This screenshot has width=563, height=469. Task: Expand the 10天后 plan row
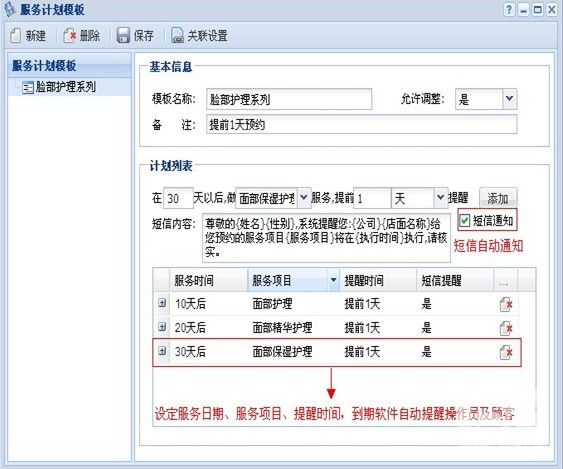(162, 303)
